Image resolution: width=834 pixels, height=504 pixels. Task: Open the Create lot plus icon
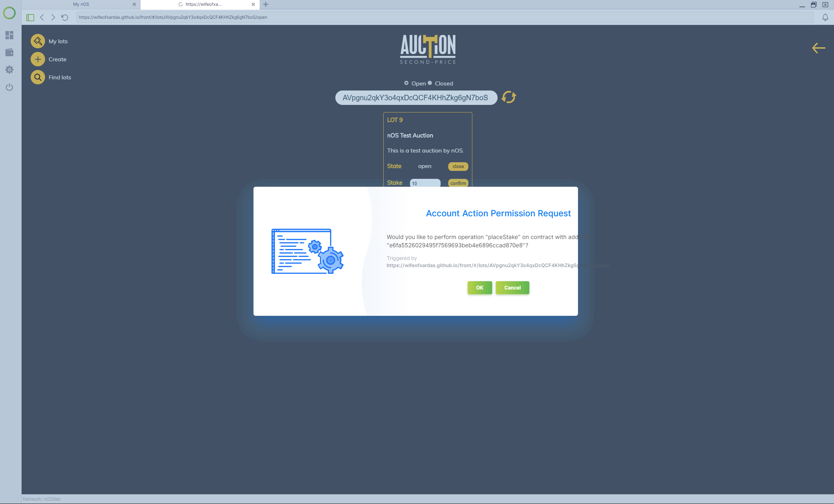pyautogui.click(x=37, y=59)
